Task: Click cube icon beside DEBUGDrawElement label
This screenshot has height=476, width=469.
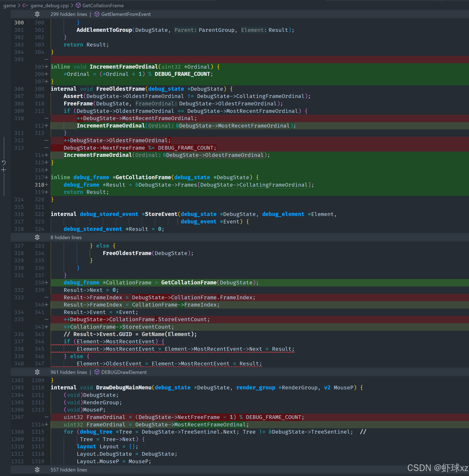Action: point(97,372)
